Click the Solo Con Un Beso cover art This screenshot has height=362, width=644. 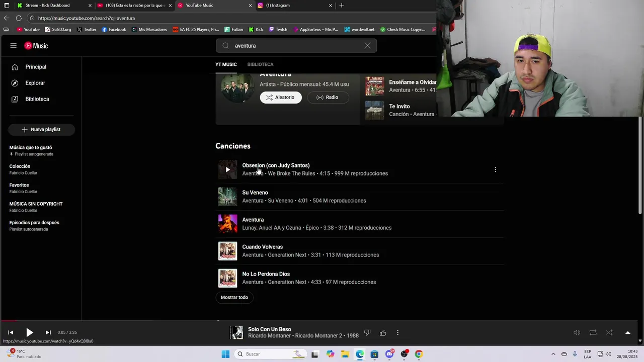click(236, 332)
